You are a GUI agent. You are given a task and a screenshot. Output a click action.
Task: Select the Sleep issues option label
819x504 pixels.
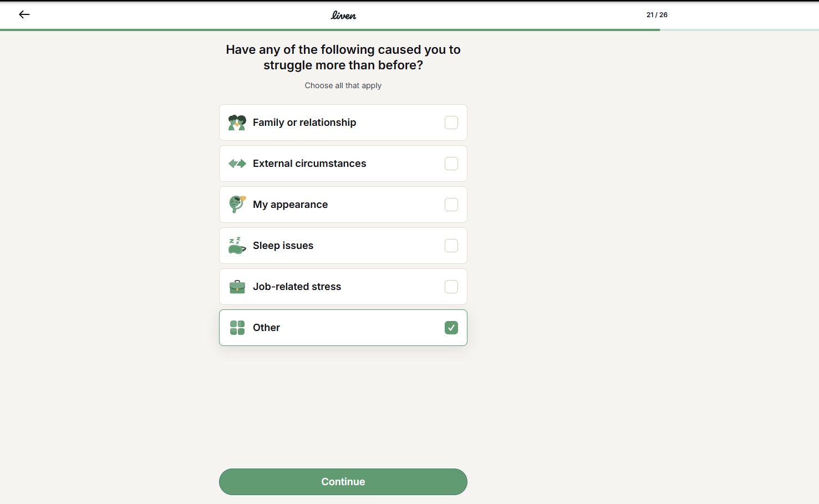pyautogui.click(x=283, y=246)
